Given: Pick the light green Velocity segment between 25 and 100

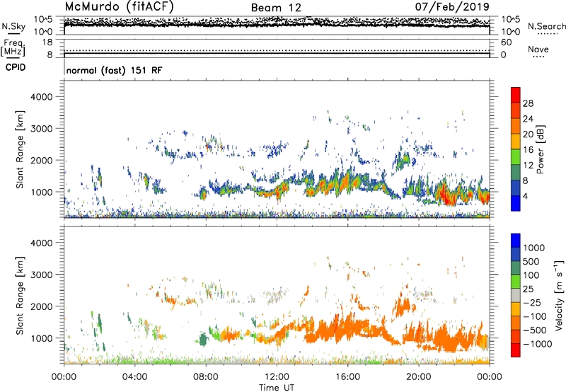Looking at the screenshot, I should click(x=516, y=282).
